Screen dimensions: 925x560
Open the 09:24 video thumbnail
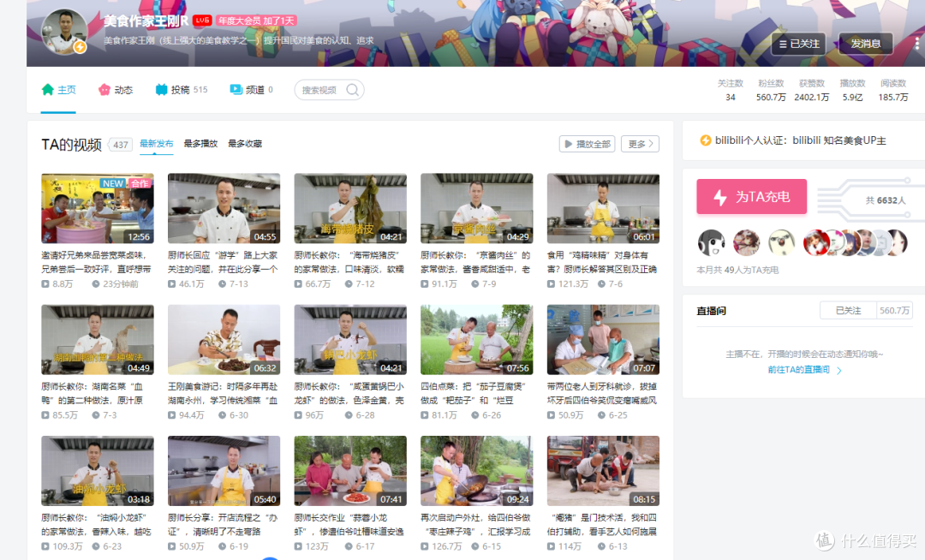coord(477,471)
